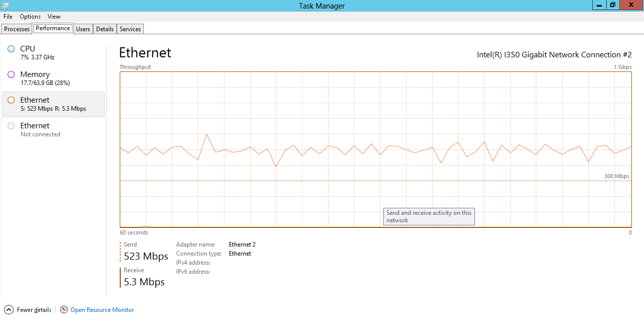This screenshot has width=644, height=322.
Task: Click Intel(R) I350 Gigabit Network Connection #2 text
Action: coord(554,54)
